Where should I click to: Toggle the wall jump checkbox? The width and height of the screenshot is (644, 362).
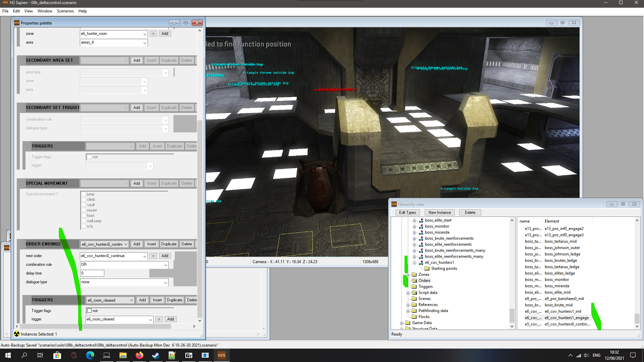coord(84,221)
